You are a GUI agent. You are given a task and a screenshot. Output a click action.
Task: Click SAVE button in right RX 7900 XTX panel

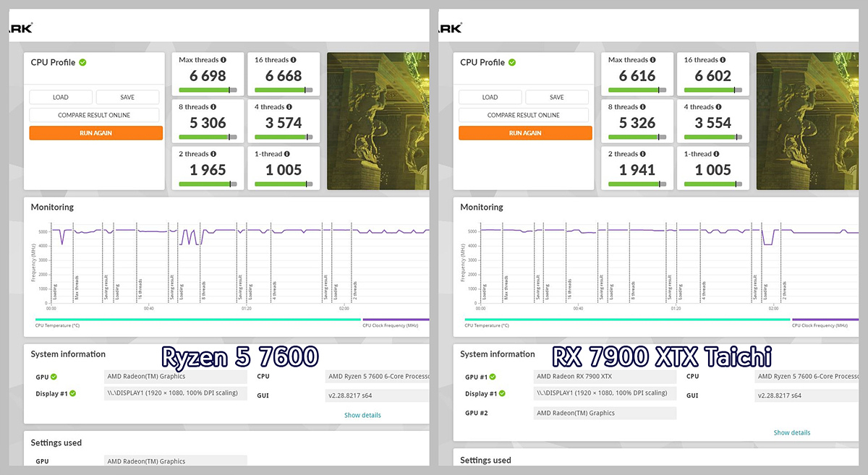pyautogui.click(x=557, y=97)
